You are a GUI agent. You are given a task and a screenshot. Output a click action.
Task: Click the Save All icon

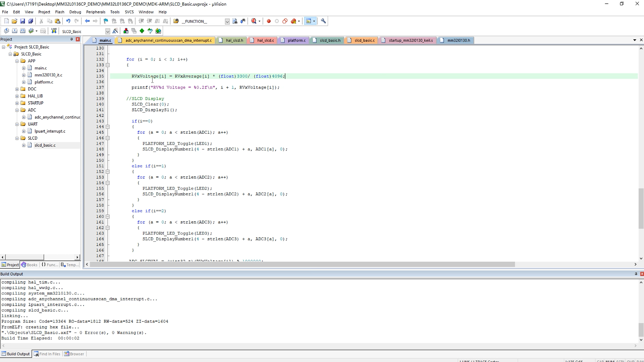[x=31, y=21]
